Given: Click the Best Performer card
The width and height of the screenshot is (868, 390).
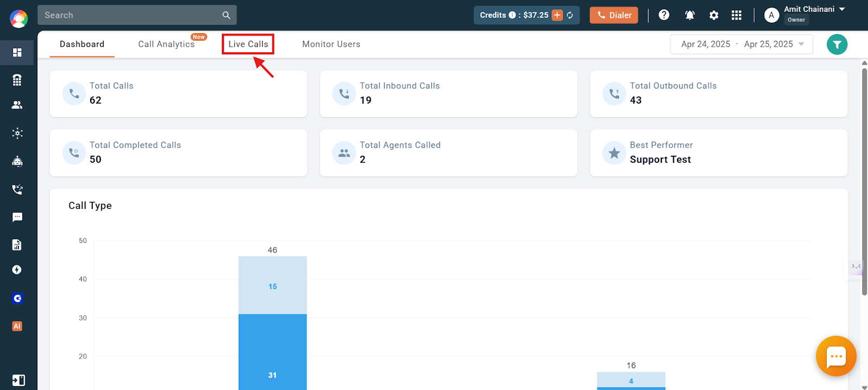Looking at the screenshot, I should (x=719, y=153).
